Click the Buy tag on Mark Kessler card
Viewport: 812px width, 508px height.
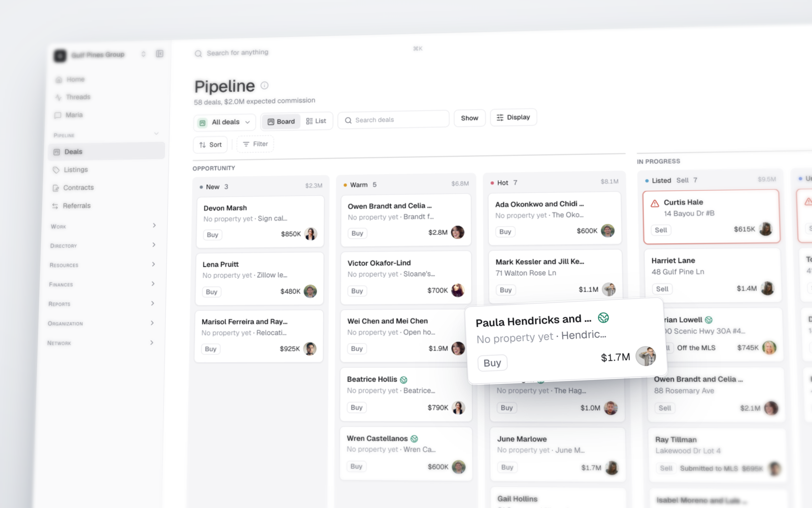[505, 290]
